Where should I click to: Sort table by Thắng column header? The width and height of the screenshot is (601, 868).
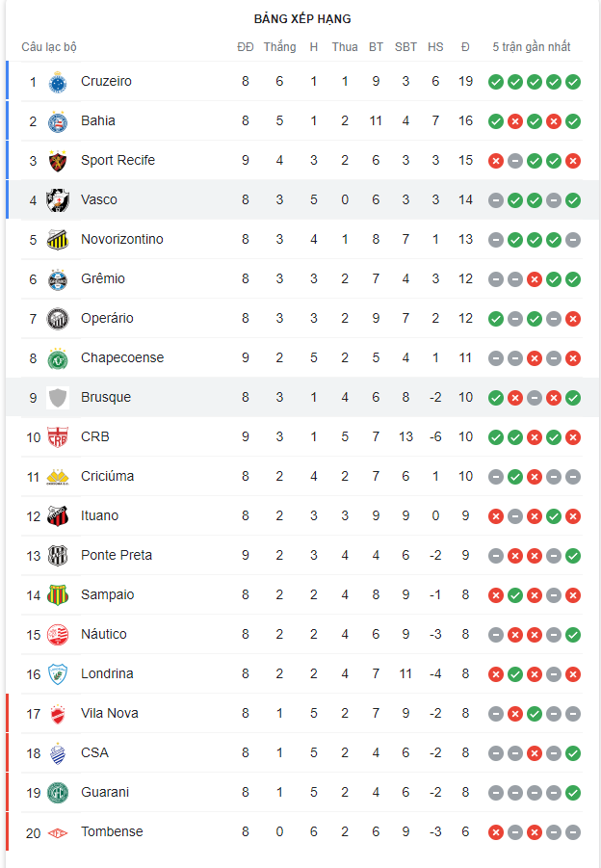279,46
